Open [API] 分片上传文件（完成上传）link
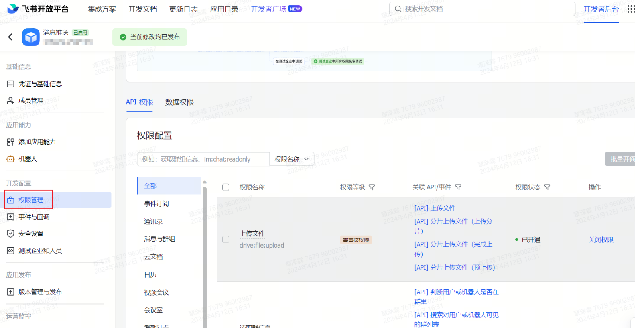The width and height of the screenshot is (644, 329). point(453,249)
